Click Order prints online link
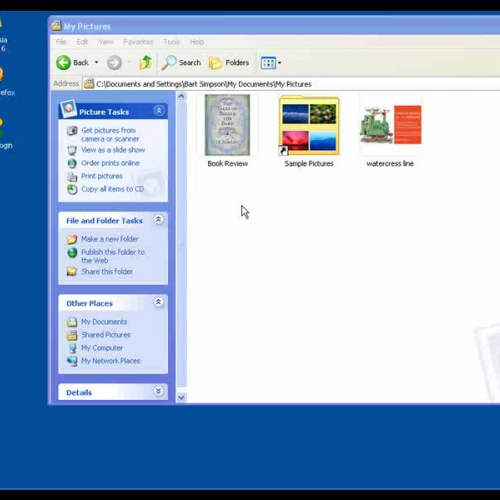Viewport: 500px width, 500px height. pos(110,163)
